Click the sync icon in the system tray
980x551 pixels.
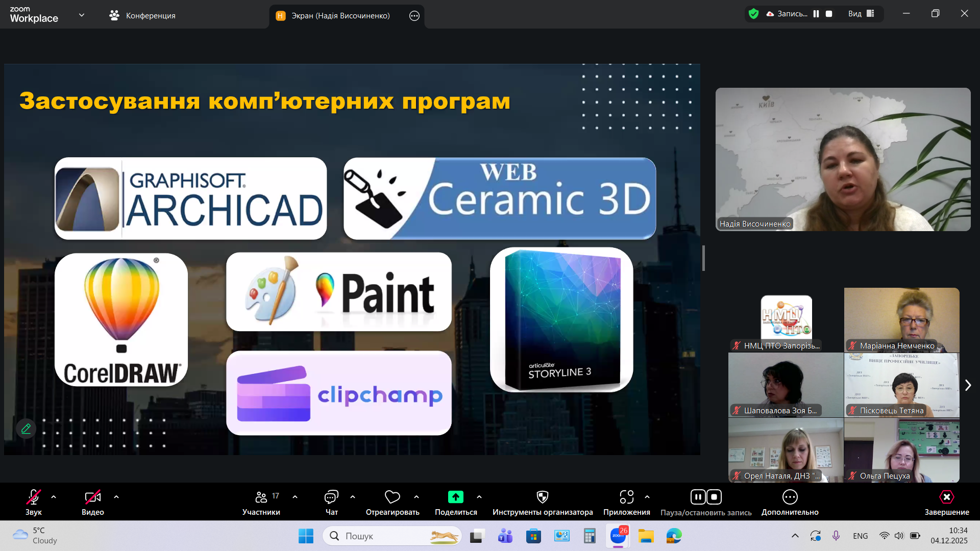click(x=815, y=536)
